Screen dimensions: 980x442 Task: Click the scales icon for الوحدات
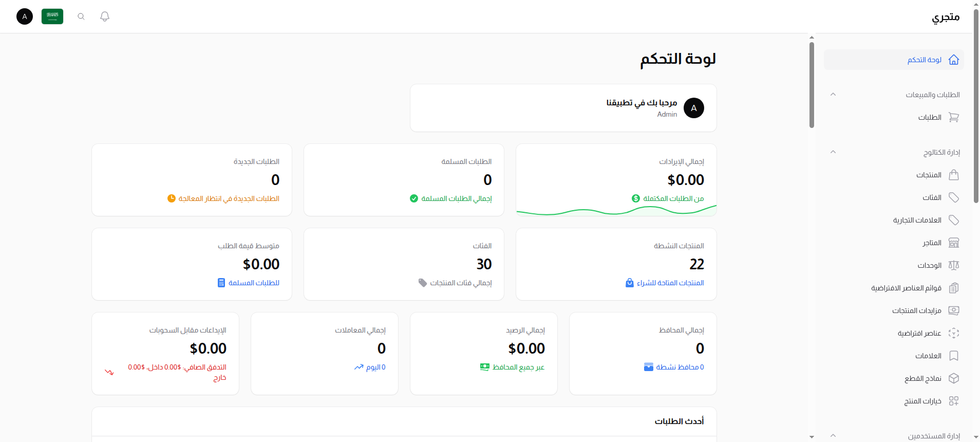954,265
